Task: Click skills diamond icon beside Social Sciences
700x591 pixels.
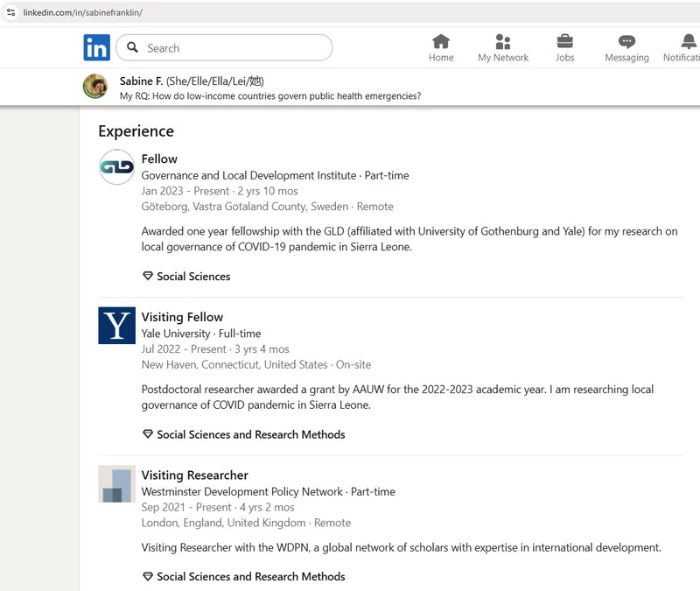Action: tap(148, 276)
